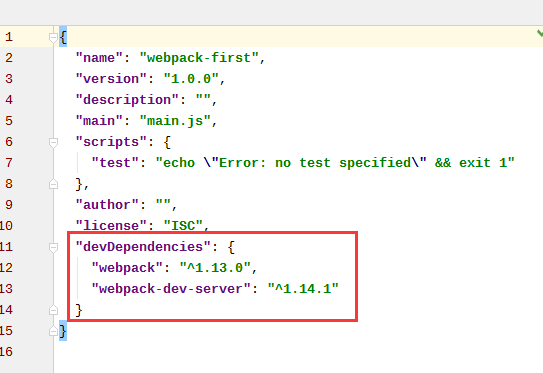Click the "test" key on line 7
The width and height of the screenshot is (543, 373).
point(115,163)
